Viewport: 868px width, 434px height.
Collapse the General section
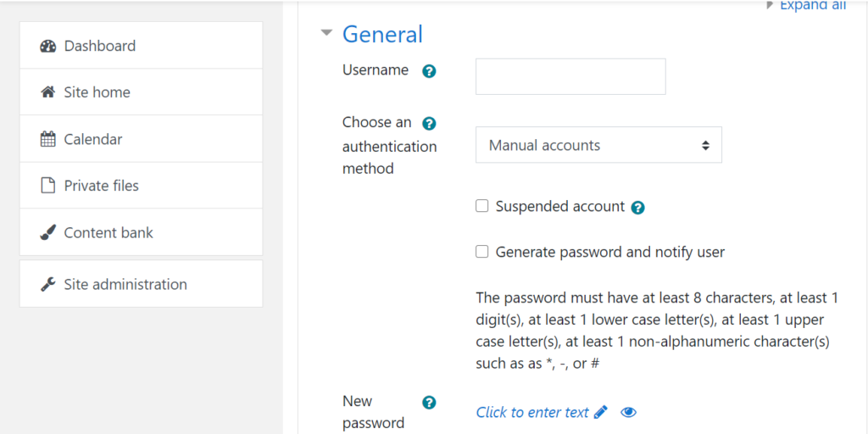coord(326,34)
